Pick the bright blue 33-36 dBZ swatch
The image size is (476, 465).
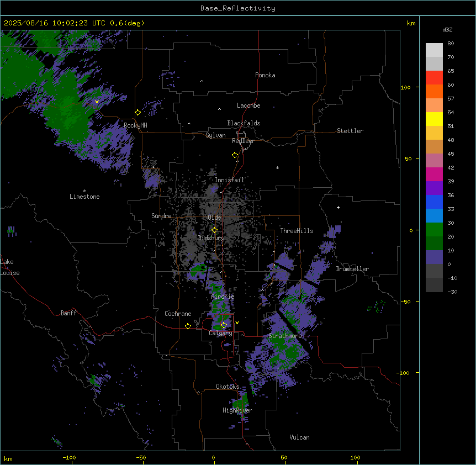(x=434, y=202)
